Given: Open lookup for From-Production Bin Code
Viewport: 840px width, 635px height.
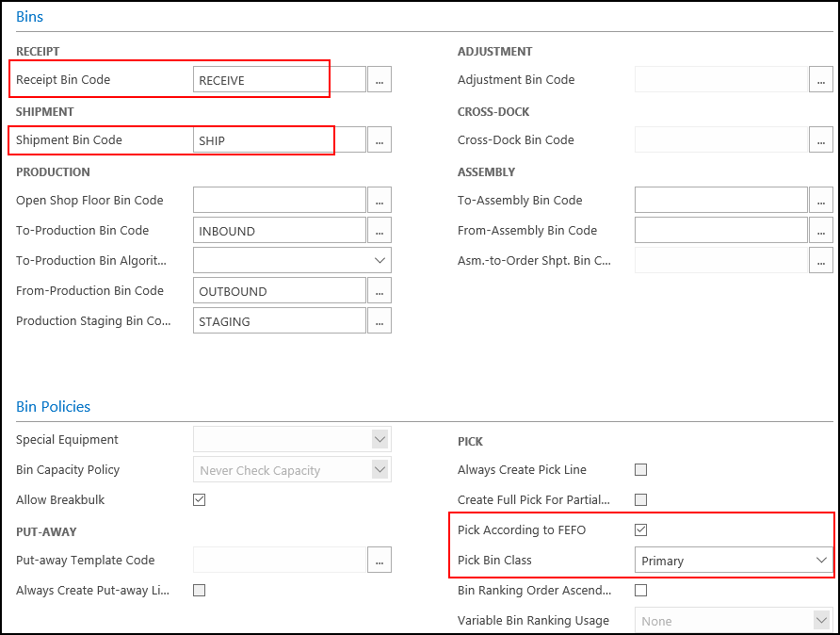Looking at the screenshot, I should pyautogui.click(x=380, y=291).
